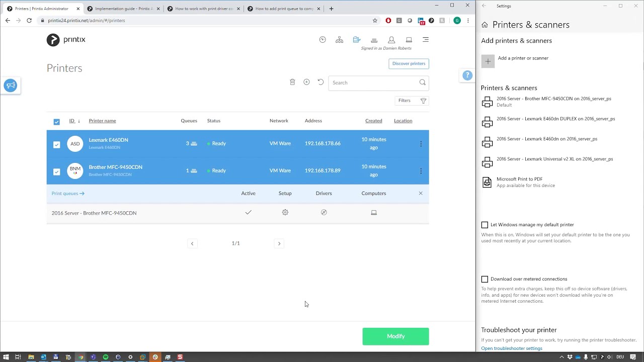Go to the previous page arrow
The width and height of the screenshot is (644, 362).
pyautogui.click(x=192, y=243)
